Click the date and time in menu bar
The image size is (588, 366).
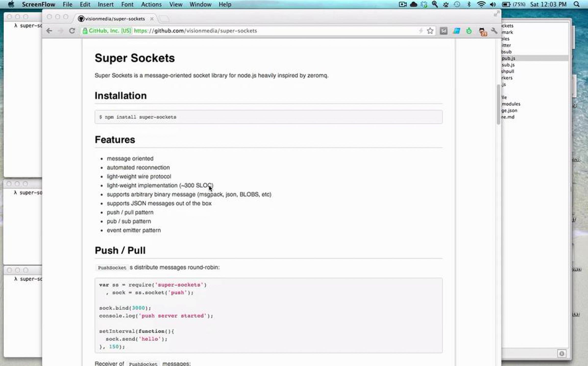(x=548, y=4)
